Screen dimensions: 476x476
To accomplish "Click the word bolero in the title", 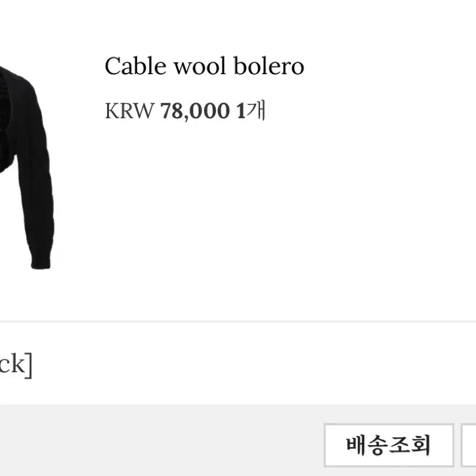I will [269, 66].
